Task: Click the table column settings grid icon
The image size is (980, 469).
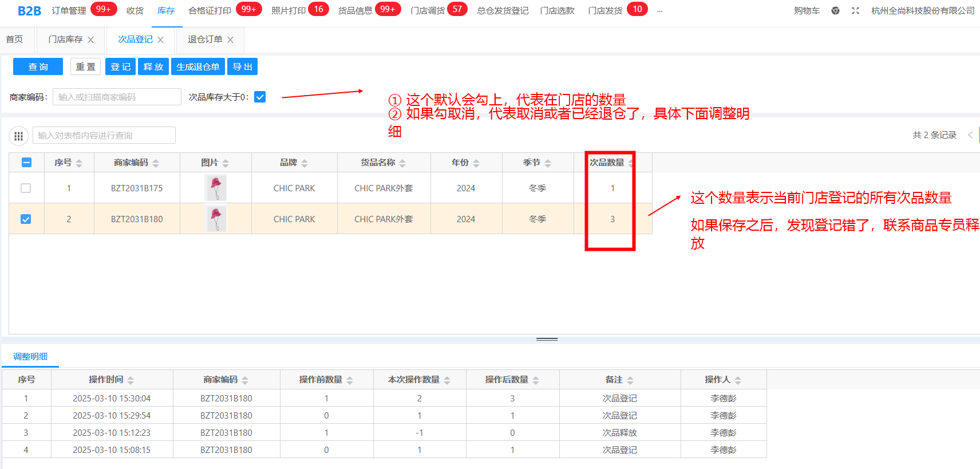Action: click(18, 136)
